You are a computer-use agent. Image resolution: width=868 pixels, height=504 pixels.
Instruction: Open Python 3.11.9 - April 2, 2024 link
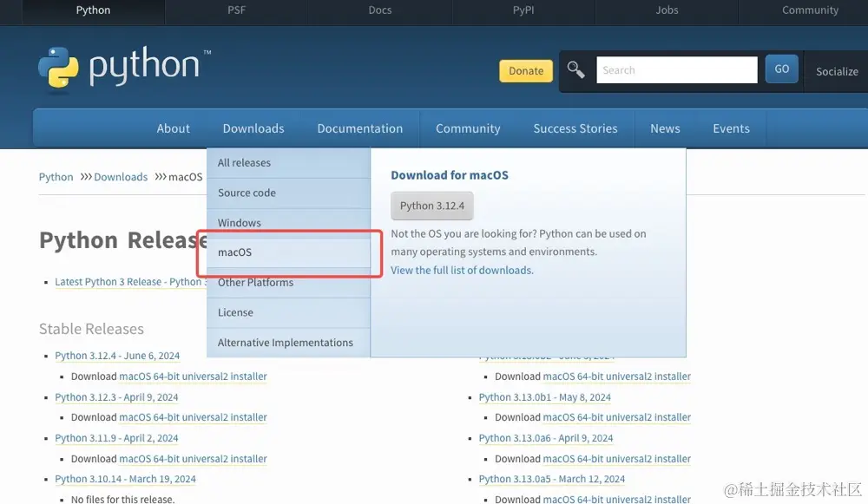[116, 438]
